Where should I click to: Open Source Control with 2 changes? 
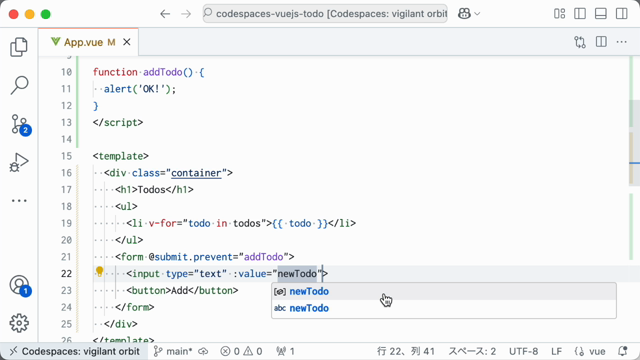[x=19, y=124]
